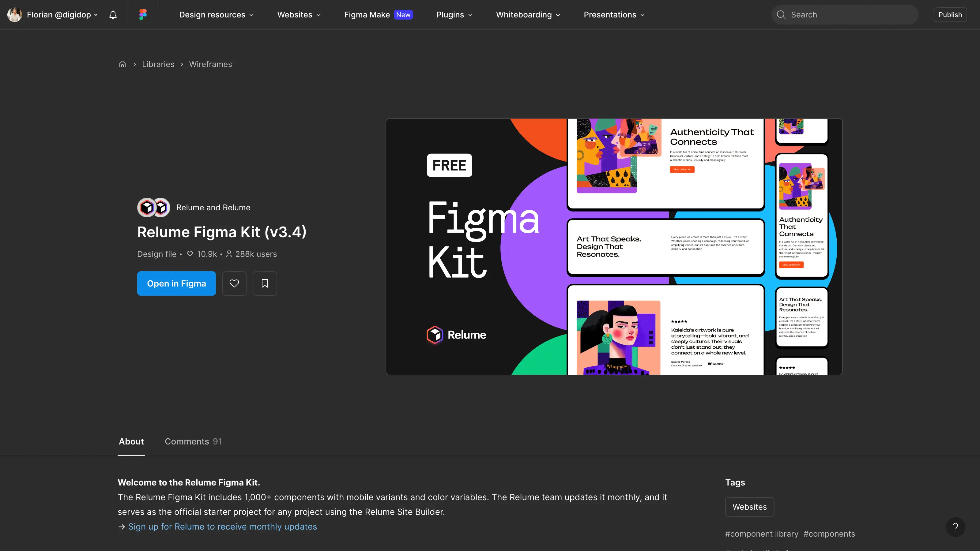
Task: Open the Figma Kit preview thumbnail
Action: (614, 247)
